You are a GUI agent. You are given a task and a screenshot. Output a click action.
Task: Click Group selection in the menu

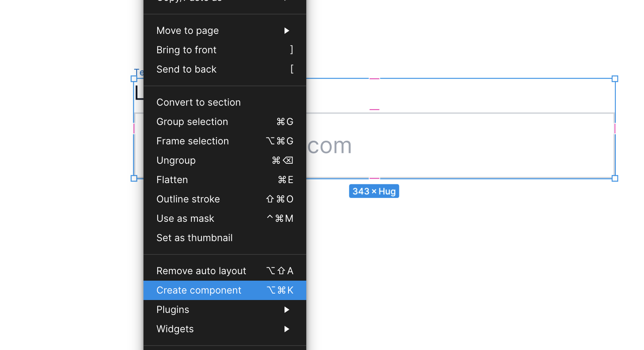(192, 122)
